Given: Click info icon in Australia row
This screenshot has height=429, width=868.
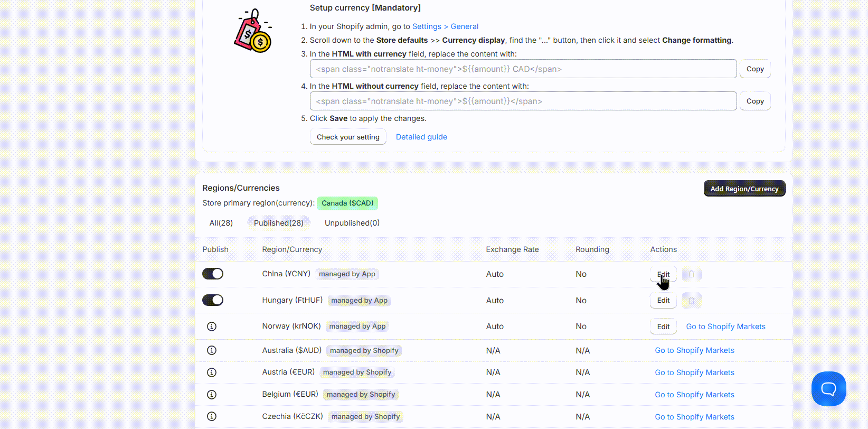Looking at the screenshot, I should 212,350.
